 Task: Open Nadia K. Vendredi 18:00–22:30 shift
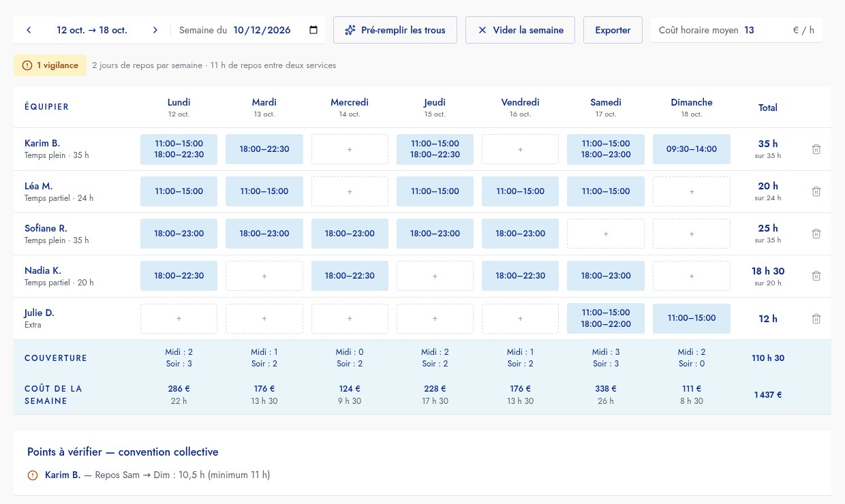coord(520,276)
